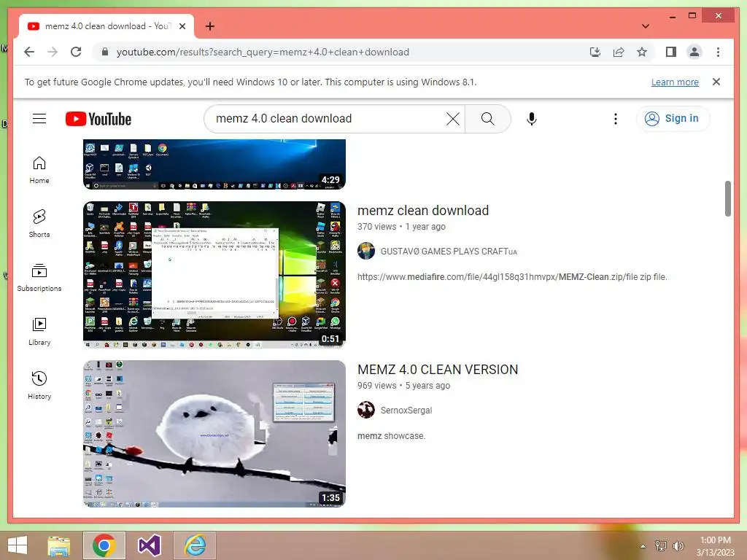Open Learn more about Chrome updates

click(675, 82)
